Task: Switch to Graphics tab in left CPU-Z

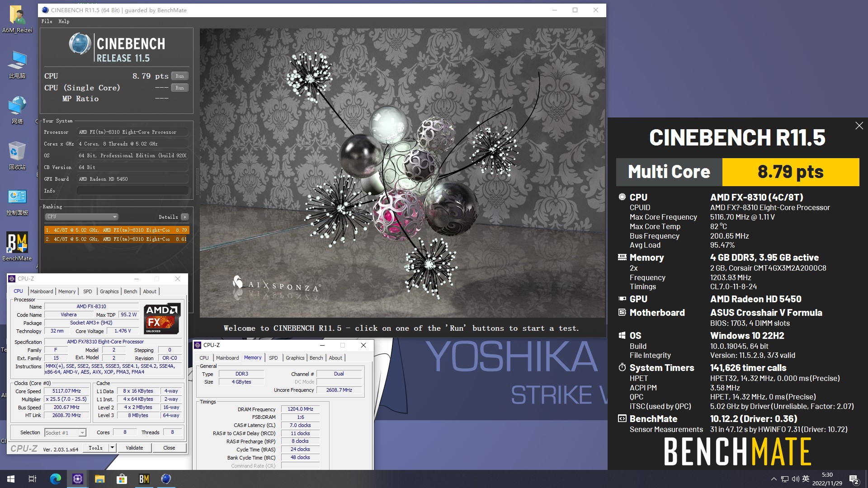Action: (x=109, y=291)
